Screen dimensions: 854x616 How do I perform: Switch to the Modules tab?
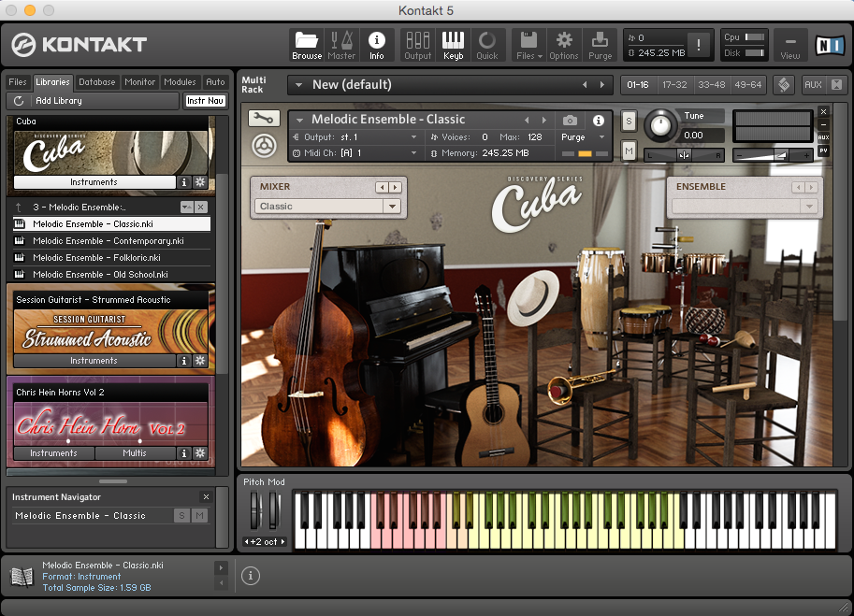pyautogui.click(x=180, y=81)
